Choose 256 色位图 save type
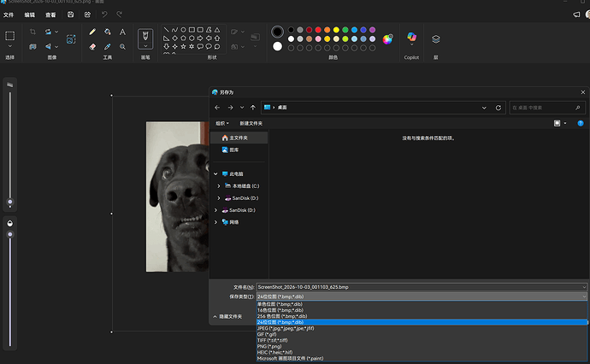 [x=422, y=316]
